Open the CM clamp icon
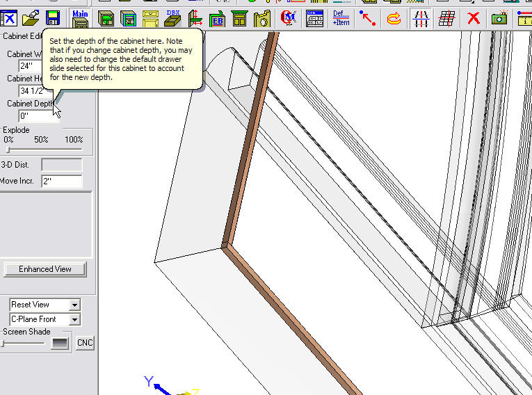532x395 pixels. (289, 18)
